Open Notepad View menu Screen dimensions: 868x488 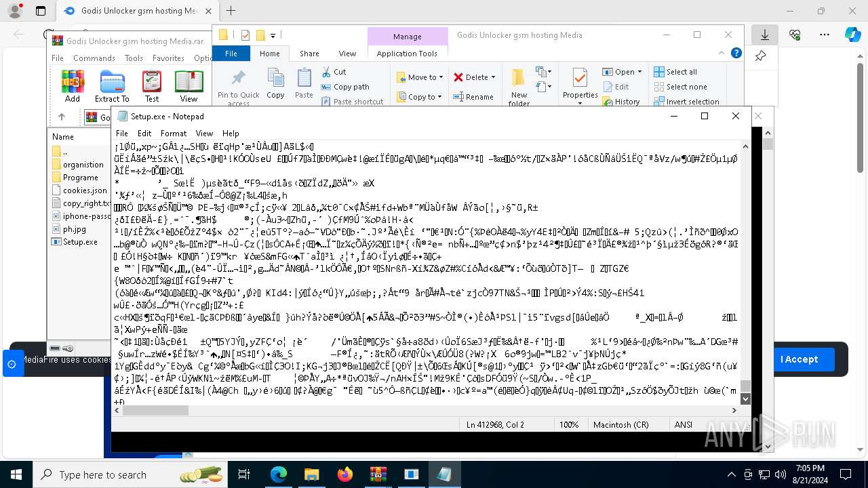(204, 134)
